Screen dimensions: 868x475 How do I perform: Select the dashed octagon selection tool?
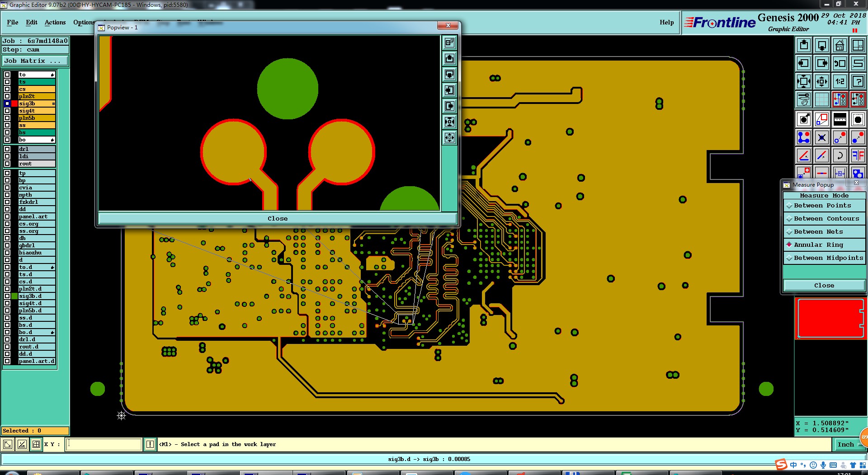tap(858, 119)
